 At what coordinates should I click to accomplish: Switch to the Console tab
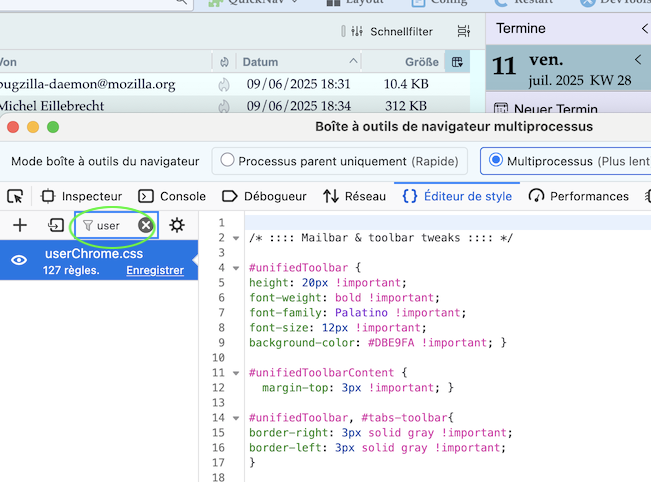coord(172,196)
